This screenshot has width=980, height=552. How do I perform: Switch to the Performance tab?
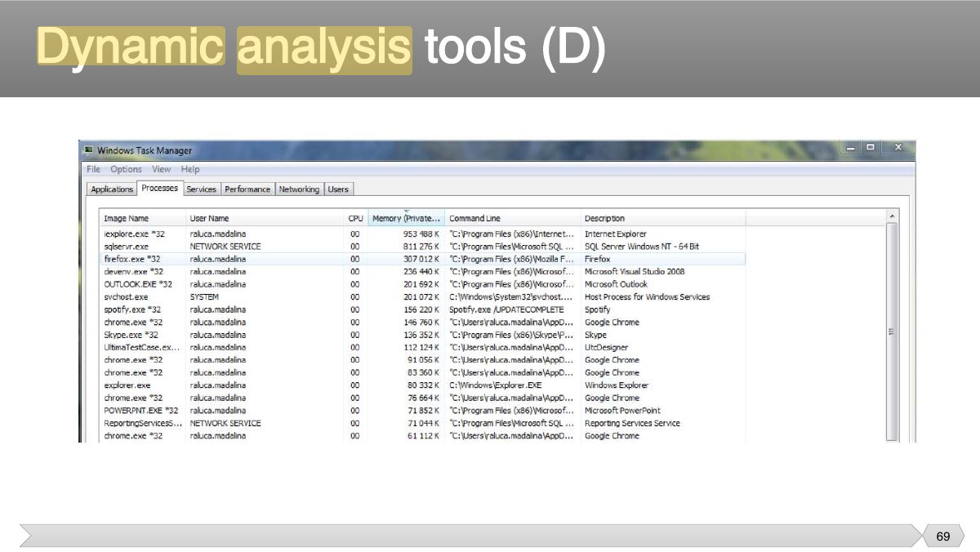click(x=247, y=189)
